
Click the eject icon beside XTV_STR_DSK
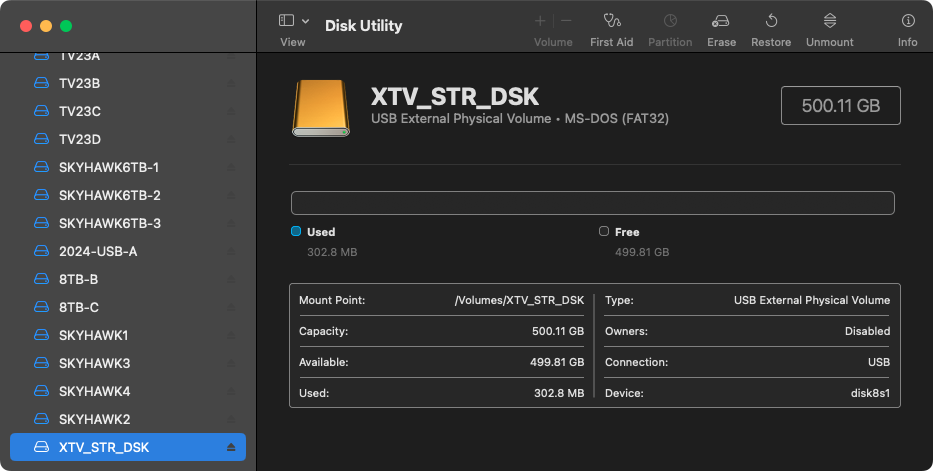pos(231,447)
